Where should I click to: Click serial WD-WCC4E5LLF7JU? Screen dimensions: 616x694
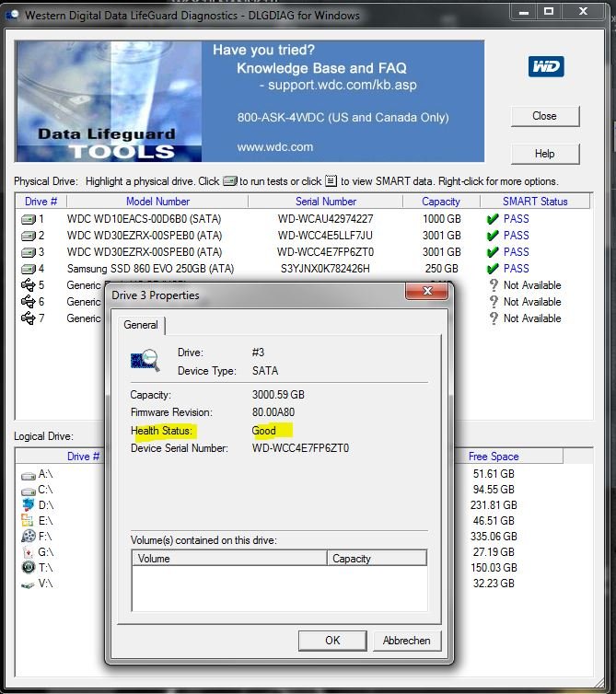click(x=325, y=236)
